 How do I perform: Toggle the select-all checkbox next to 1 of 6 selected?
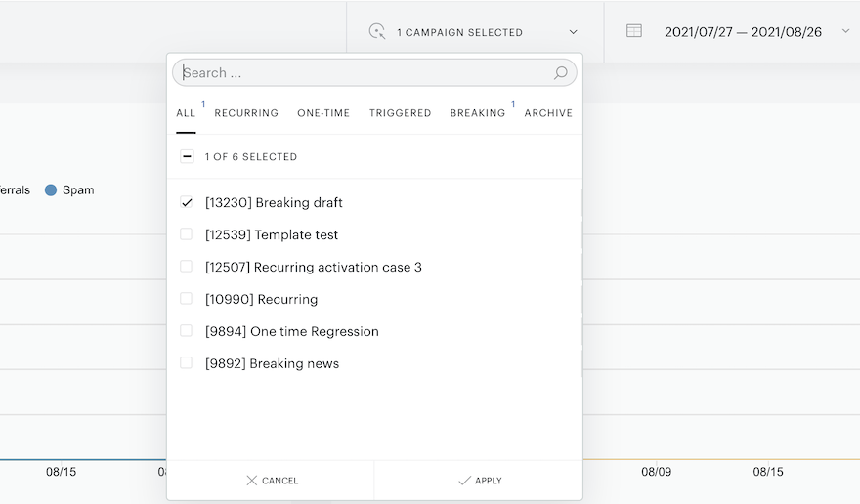point(187,157)
